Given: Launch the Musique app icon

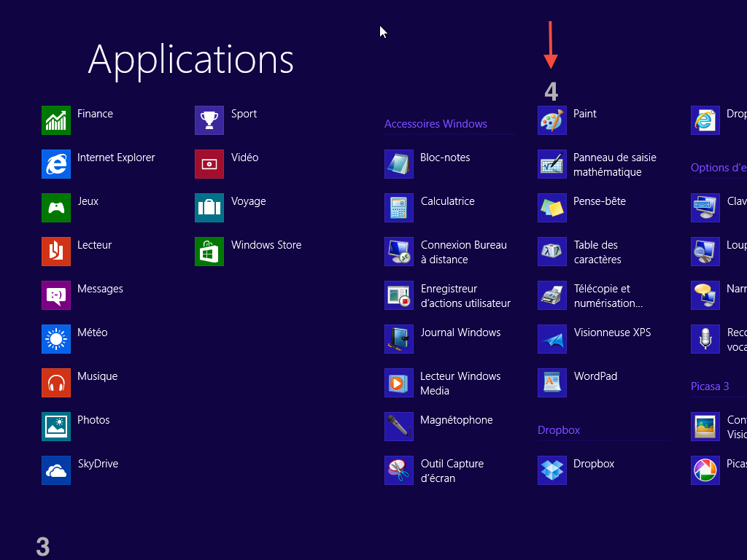Looking at the screenshot, I should 56,383.
